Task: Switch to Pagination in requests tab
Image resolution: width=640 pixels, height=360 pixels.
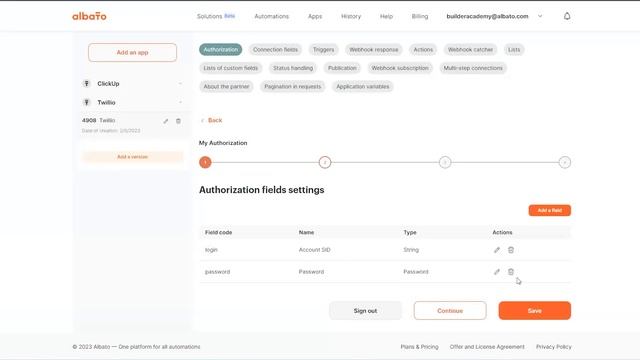Action: (292, 87)
